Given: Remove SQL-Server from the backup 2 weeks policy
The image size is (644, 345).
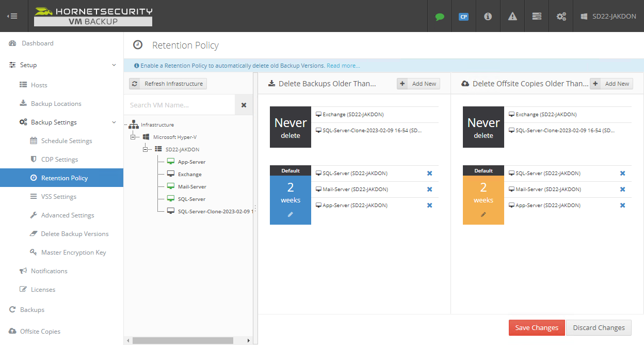Looking at the screenshot, I should click(430, 174).
